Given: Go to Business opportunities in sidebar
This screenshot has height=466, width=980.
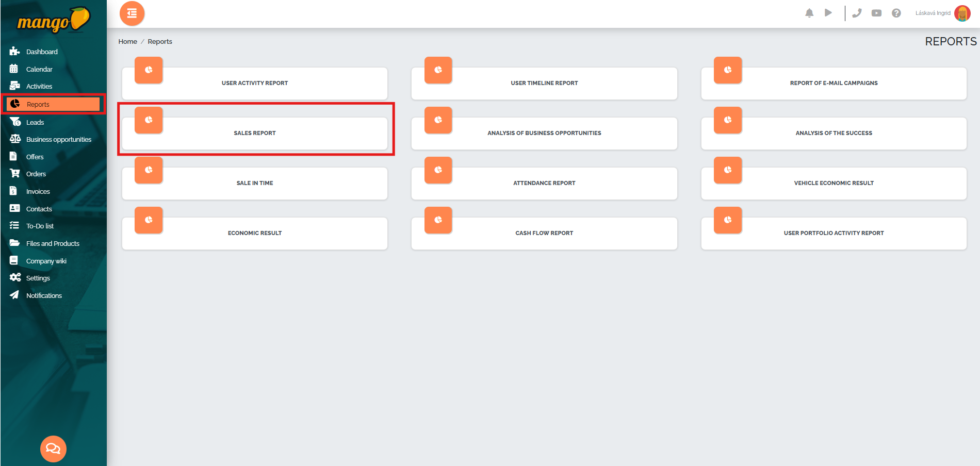Looking at the screenshot, I should click(58, 139).
